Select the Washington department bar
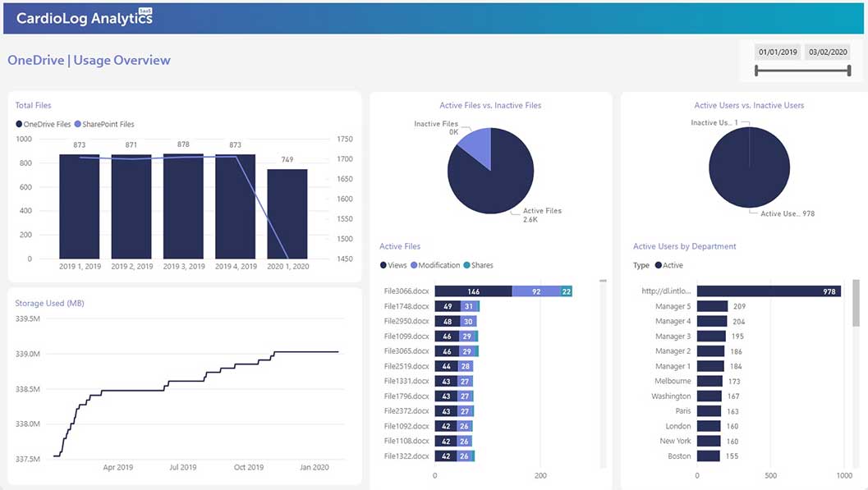868x490 pixels. tap(710, 396)
